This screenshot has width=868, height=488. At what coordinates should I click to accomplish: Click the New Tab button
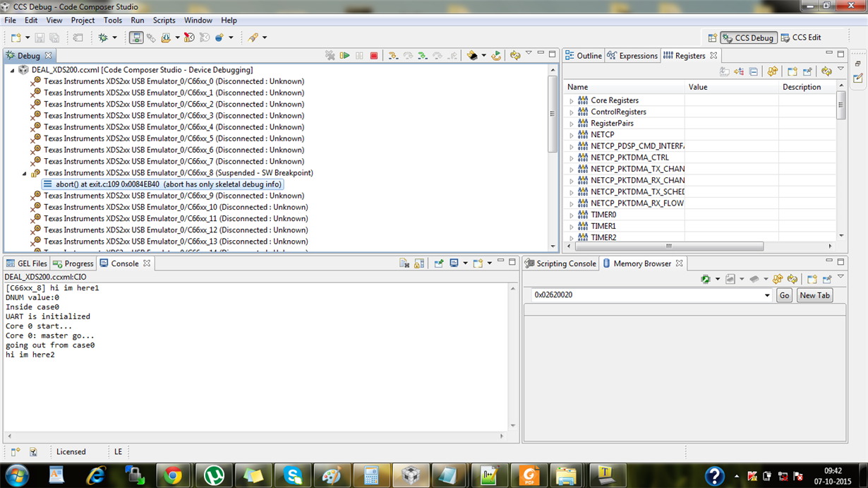coord(814,295)
